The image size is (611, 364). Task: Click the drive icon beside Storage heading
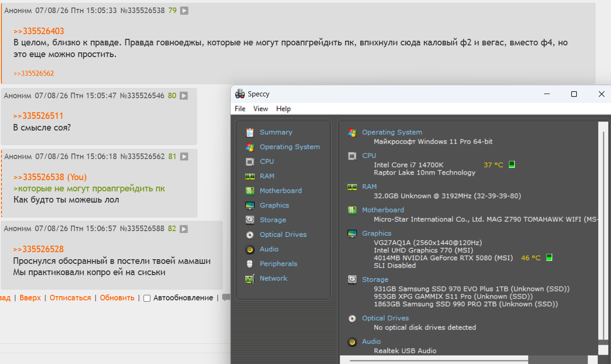point(352,280)
